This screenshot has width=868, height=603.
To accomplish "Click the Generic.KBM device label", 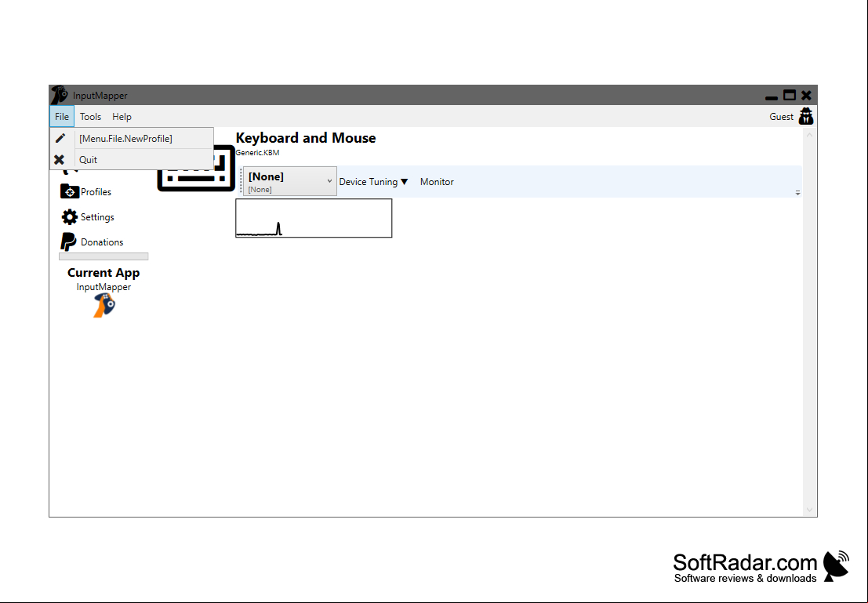I will coord(257,153).
